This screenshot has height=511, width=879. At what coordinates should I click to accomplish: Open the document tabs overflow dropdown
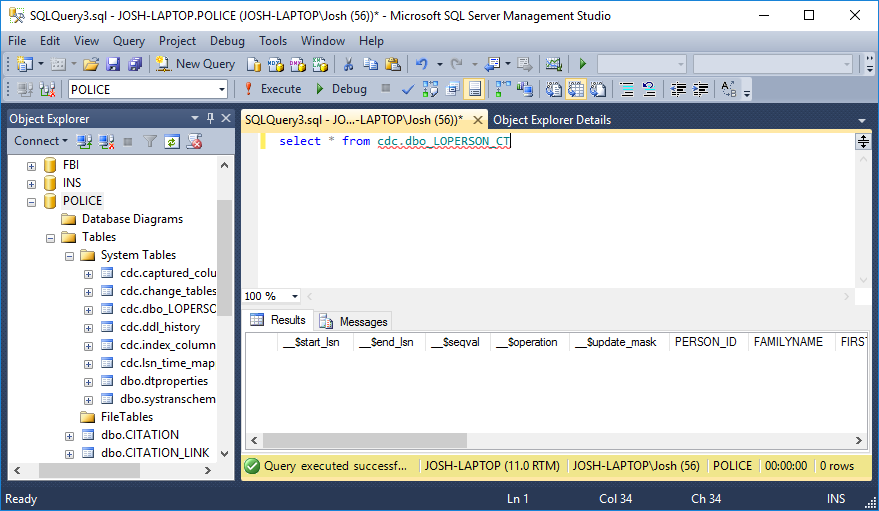(862, 120)
